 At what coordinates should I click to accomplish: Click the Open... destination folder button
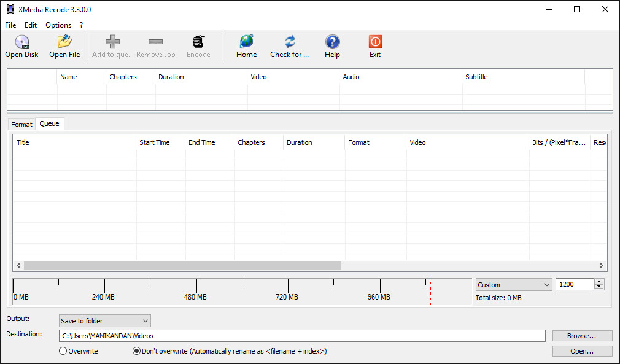coord(582,351)
